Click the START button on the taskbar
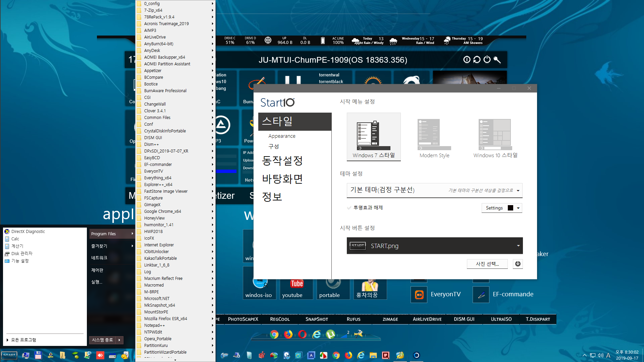This screenshot has height=362, width=644. 9,355
